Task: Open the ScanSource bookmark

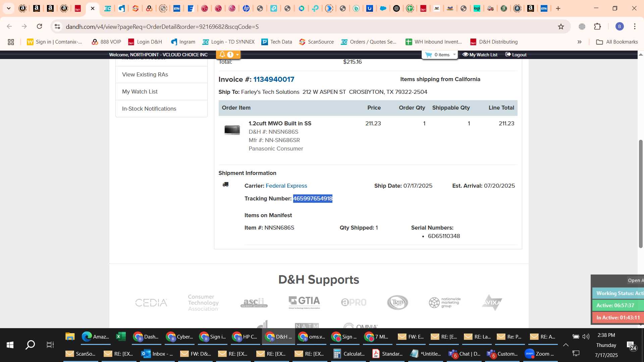Action: click(x=316, y=42)
